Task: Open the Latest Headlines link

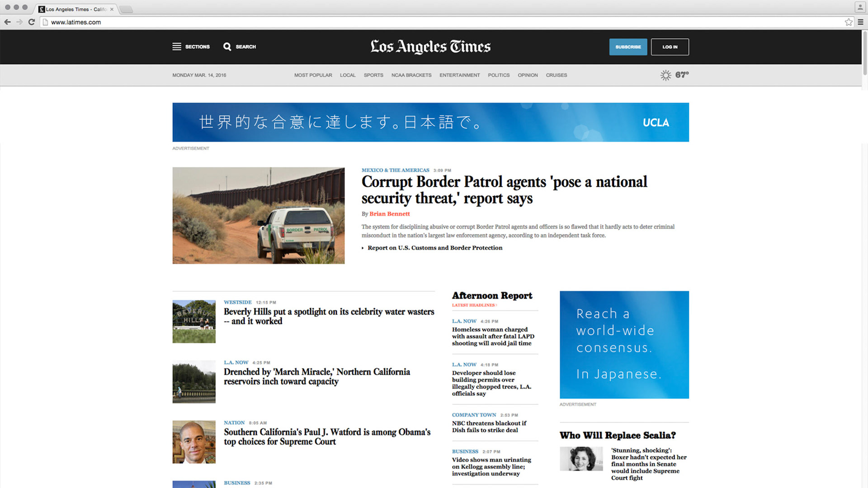Action: click(474, 305)
